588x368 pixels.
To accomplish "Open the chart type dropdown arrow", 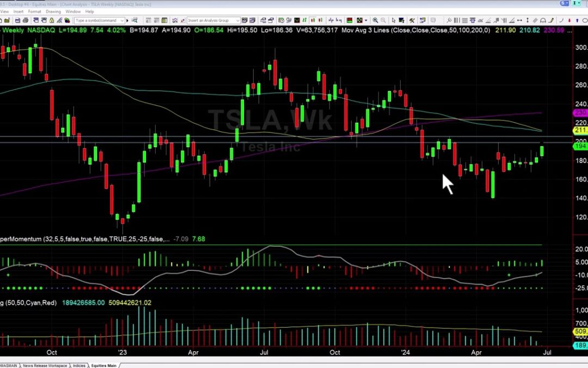I will point(365,20).
